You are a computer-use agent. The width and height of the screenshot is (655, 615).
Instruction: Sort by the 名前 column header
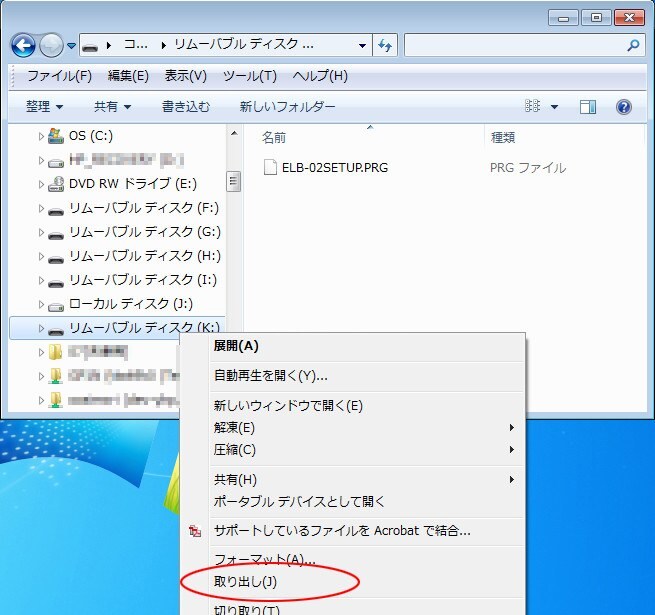(x=274, y=137)
